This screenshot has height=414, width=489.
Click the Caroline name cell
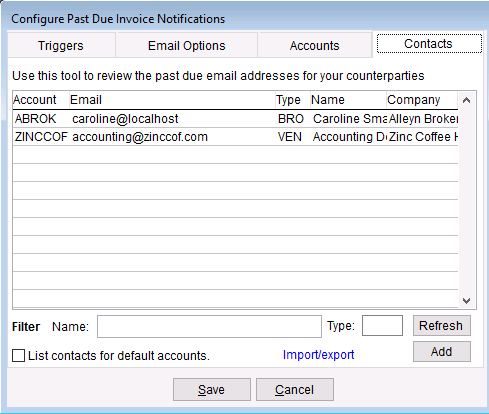349,119
